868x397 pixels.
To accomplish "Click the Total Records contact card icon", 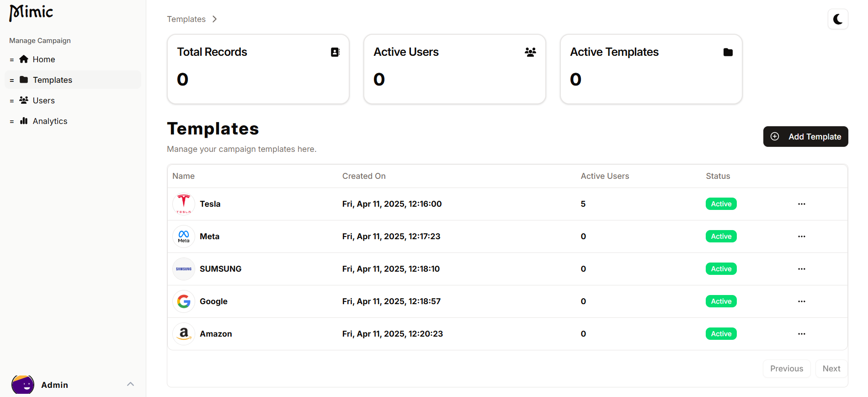I will pyautogui.click(x=335, y=52).
